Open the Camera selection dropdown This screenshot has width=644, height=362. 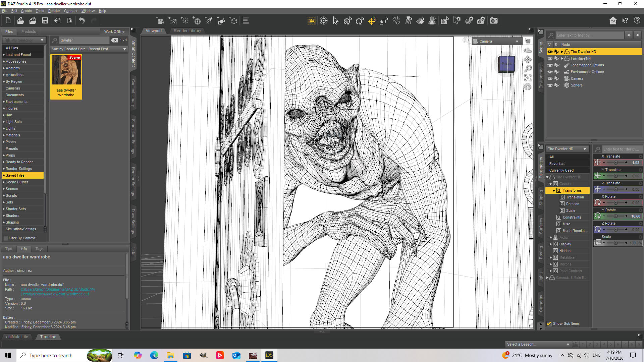click(496, 41)
